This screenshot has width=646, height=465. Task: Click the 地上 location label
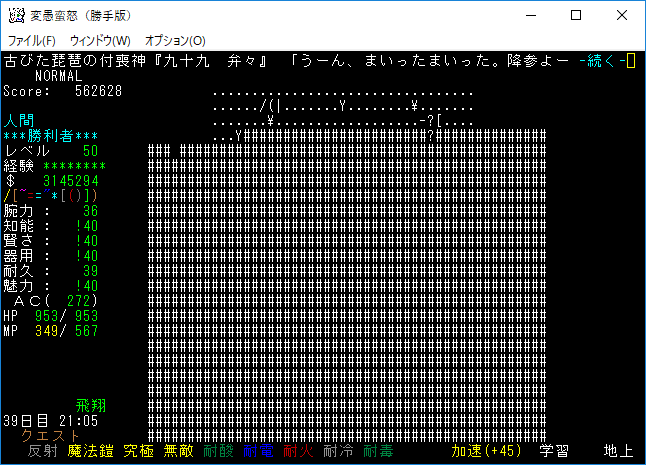click(618, 451)
